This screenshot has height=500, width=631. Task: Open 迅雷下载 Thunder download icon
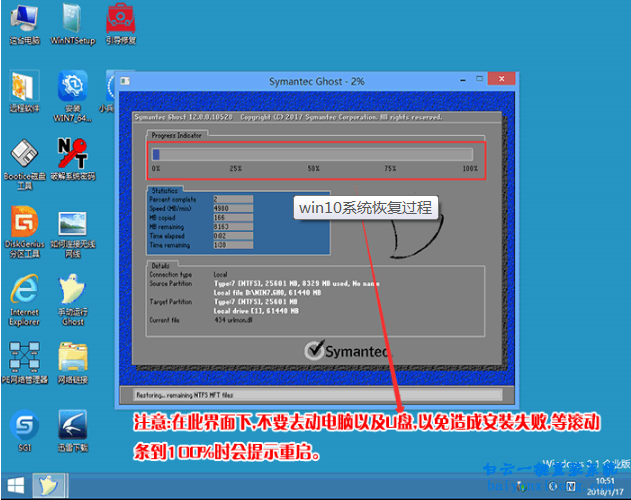click(x=72, y=426)
